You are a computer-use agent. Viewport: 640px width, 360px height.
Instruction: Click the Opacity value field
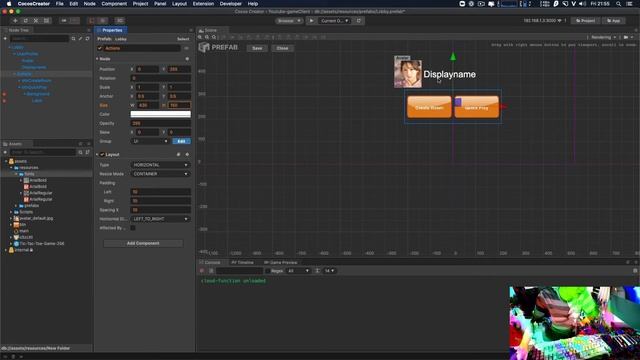click(160, 123)
